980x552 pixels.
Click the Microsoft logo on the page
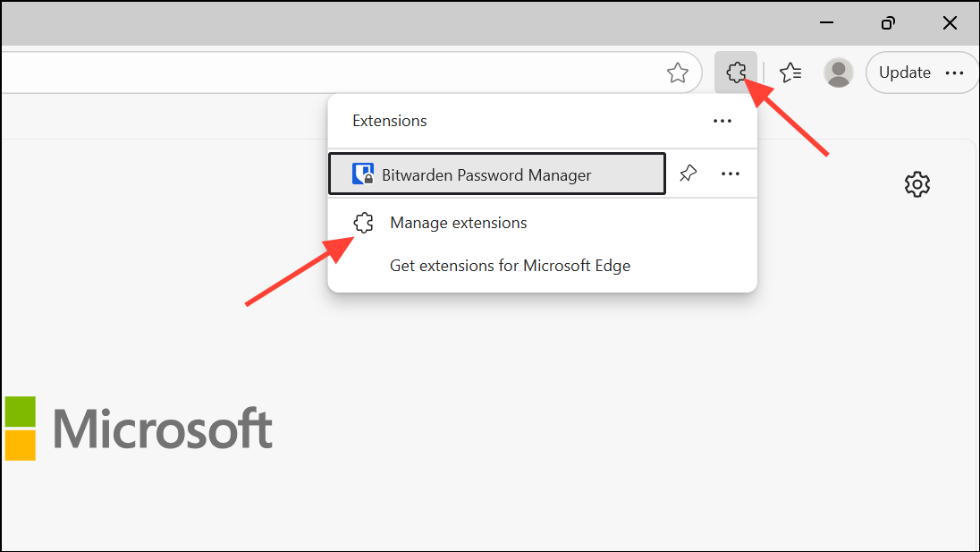coord(139,428)
